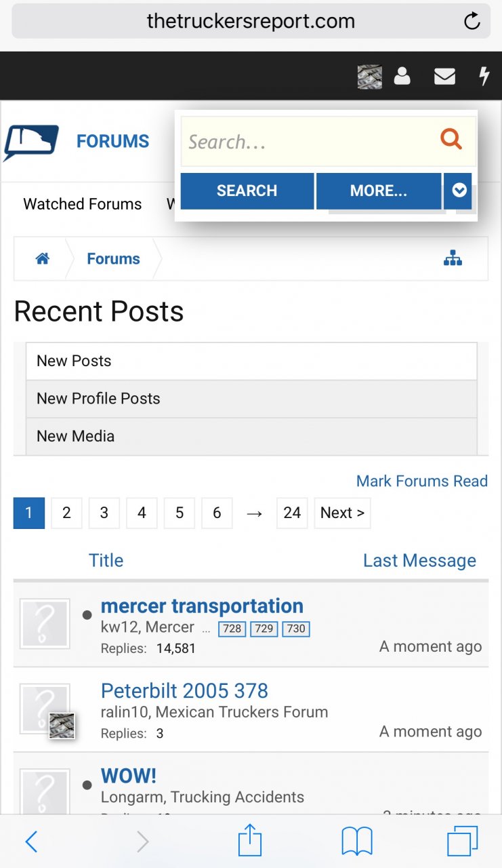Click the More... search button

click(x=378, y=191)
